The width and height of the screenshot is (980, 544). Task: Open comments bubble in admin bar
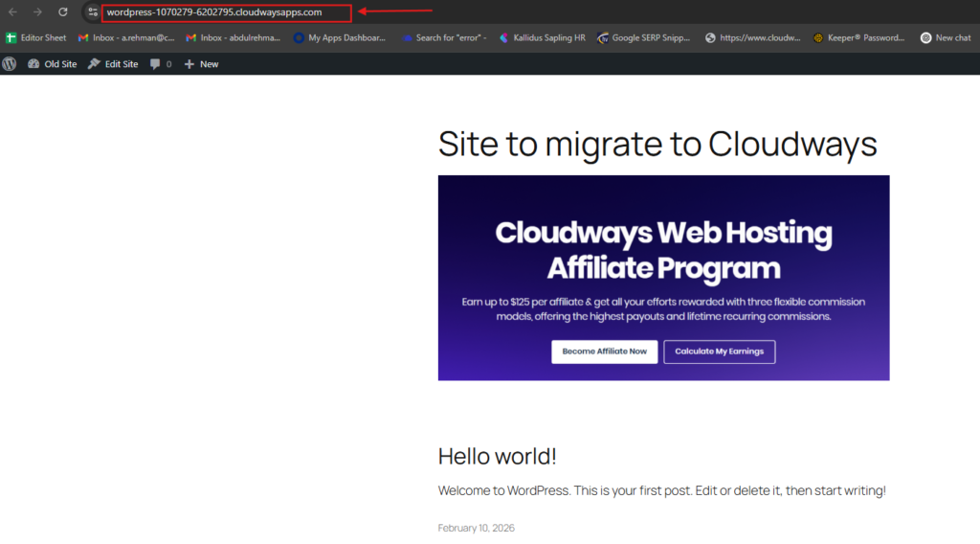[x=161, y=64]
